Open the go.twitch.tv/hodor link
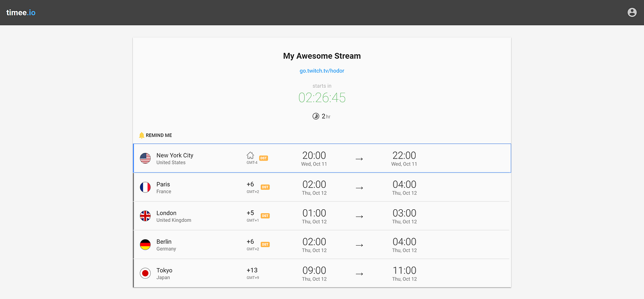 (322, 71)
